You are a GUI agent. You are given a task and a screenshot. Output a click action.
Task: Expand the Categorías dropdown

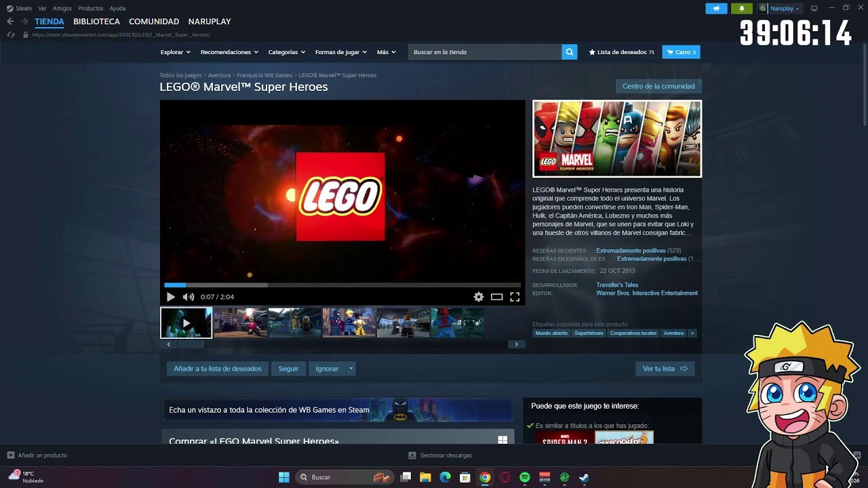pos(287,52)
